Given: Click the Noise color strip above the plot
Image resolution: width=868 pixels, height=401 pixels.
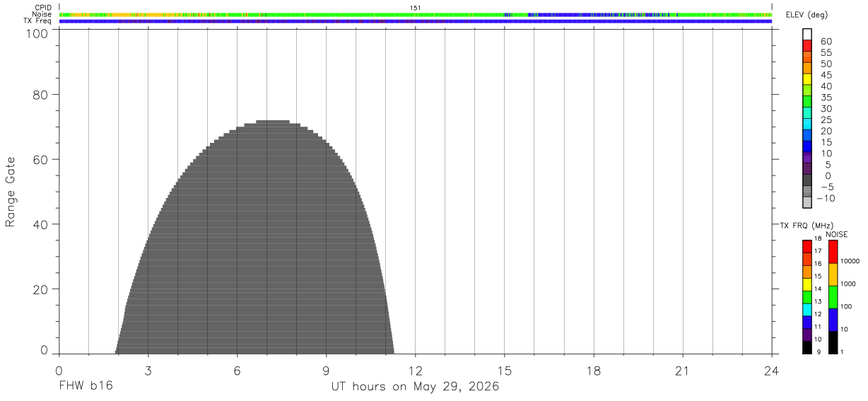Looking at the screenshot, I should click(x=416, y=14).
